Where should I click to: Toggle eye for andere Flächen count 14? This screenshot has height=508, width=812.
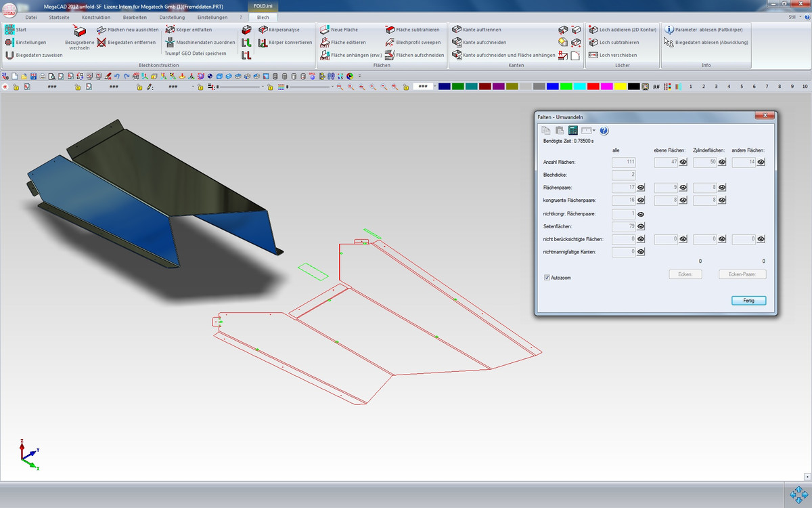[x=761, y=163]
